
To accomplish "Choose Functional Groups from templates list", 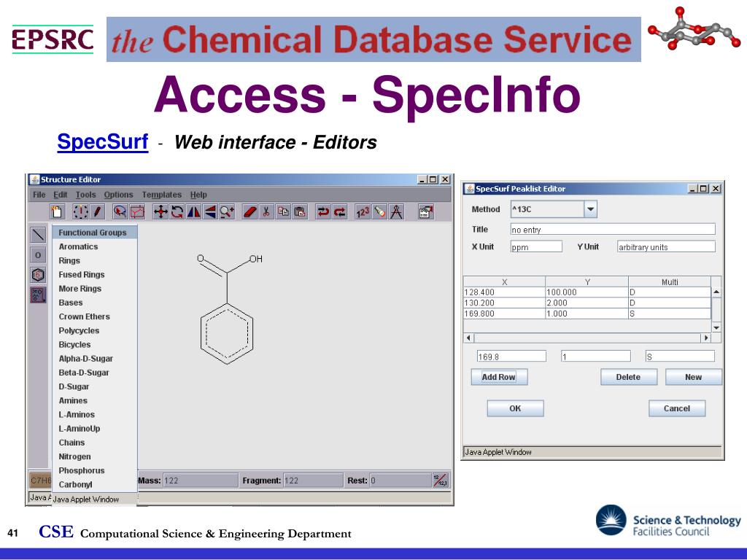I will pyautogui.click(x=95, y=233).
